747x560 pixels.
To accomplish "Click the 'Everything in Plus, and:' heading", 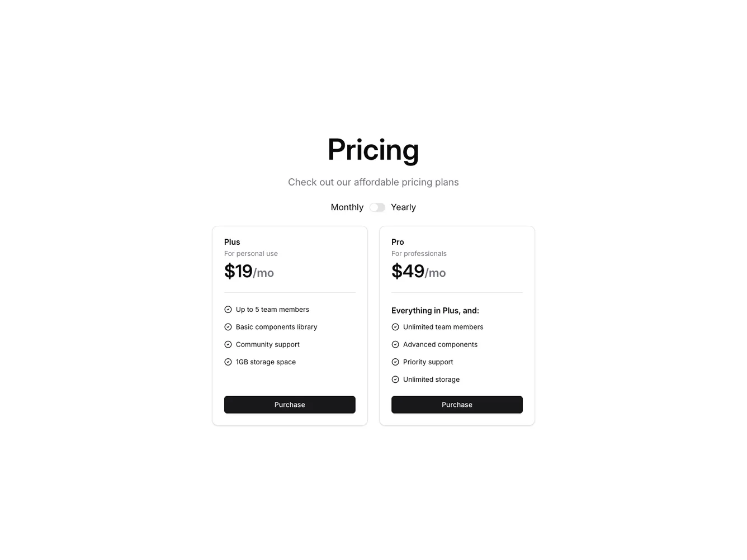I will click(435, 310).
